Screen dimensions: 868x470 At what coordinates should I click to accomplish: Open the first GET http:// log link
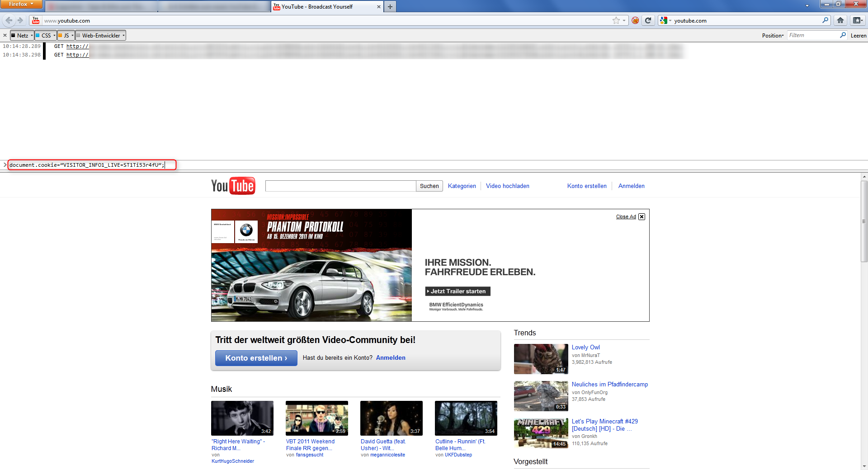(77, 46)
